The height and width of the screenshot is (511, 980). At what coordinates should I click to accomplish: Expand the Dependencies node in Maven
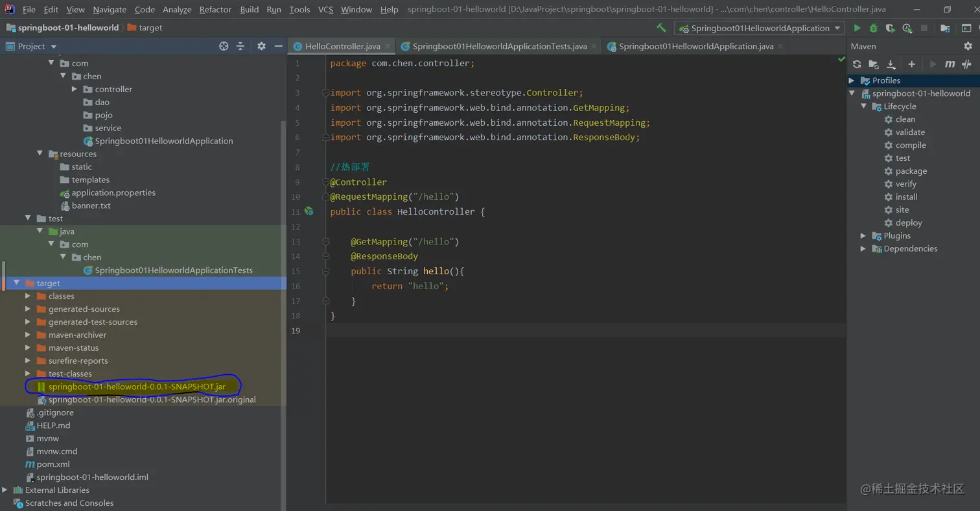863,248
